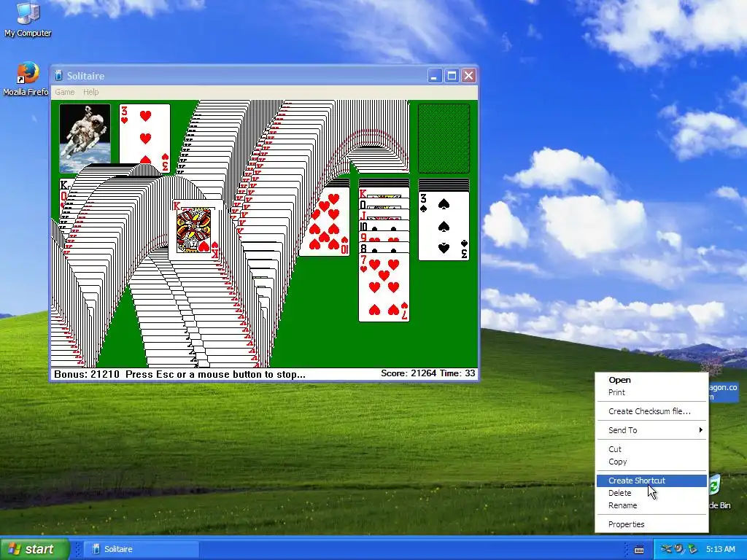Screen dimensions: 747x560
Task: Click the 3 of hearts waste card
Action: click(x=145, y=138)
